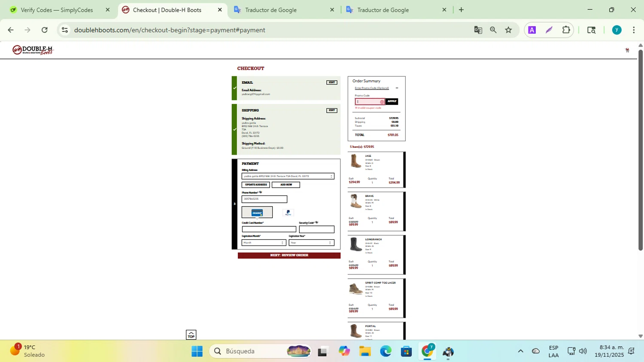644x362 pixels.
Task: Click the SPIRIT COMP TOE LACER product name
Action: 380,283
